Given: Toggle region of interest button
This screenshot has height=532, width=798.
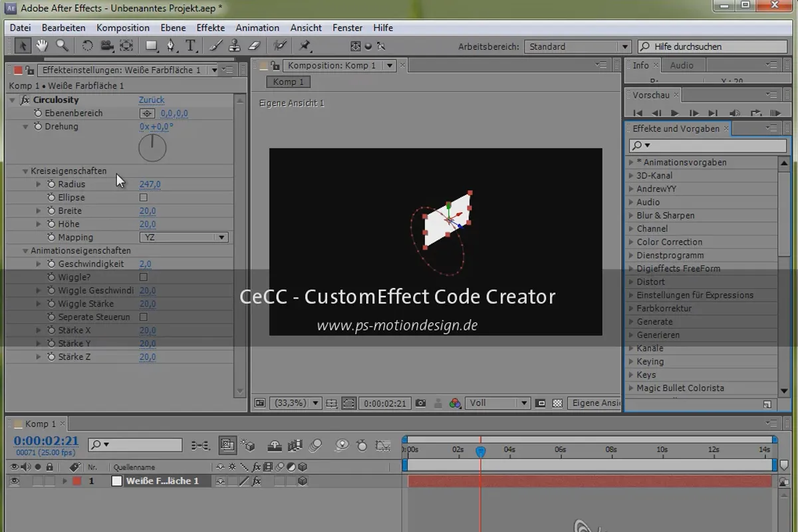Looking at the screenshot, I should point(541,403).
